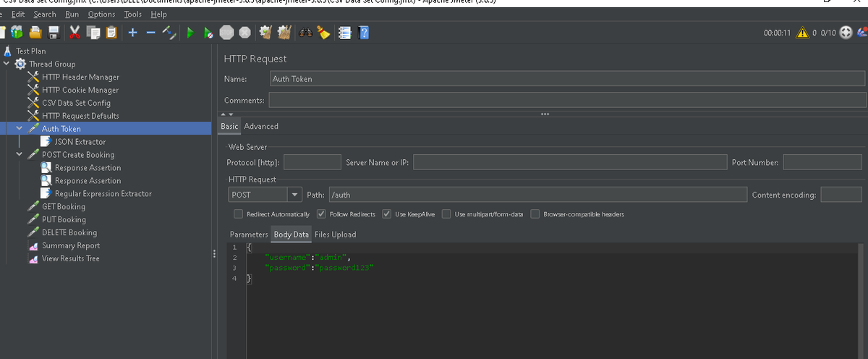
Task: Click the plus Expand All icon
Action: point(133,33)
